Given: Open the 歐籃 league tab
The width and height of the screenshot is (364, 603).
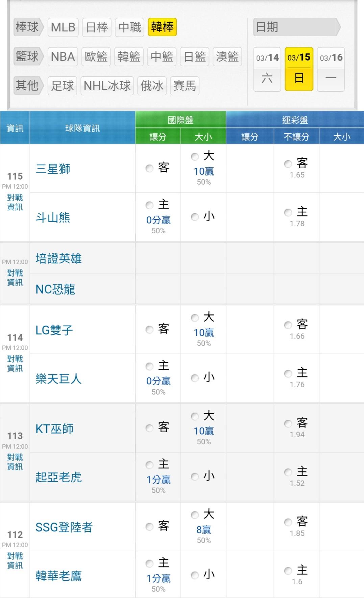Looking at the screenshot, I should [x=96, y=56].
